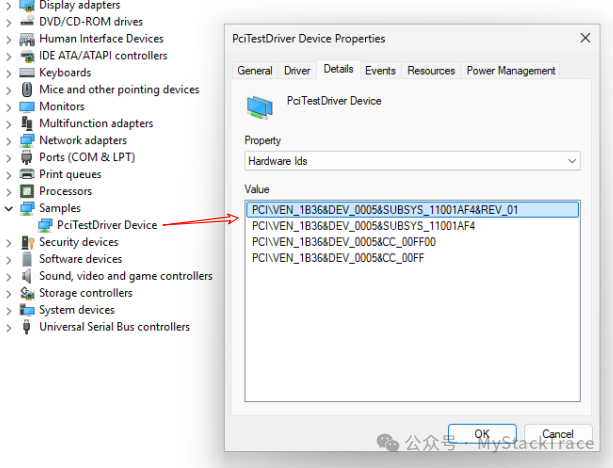
Task: Click the Mice and other pointing devices icon
Action: pyautogui.click(x=27, y=90)
